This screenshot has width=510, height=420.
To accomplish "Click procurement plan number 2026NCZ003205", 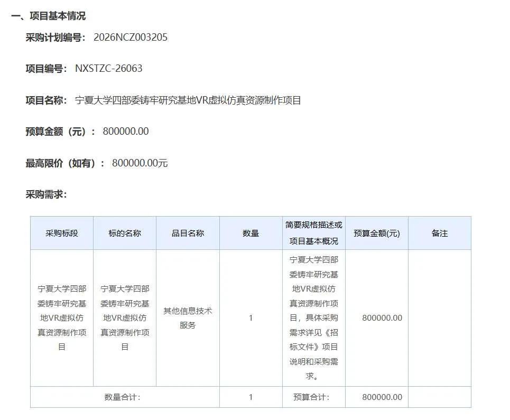I will (131, 38).
